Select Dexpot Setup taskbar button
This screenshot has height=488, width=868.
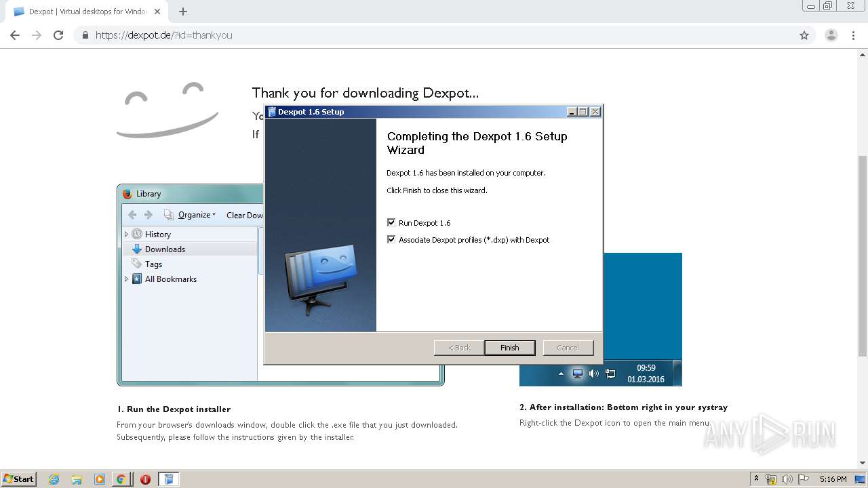(169, 479)
